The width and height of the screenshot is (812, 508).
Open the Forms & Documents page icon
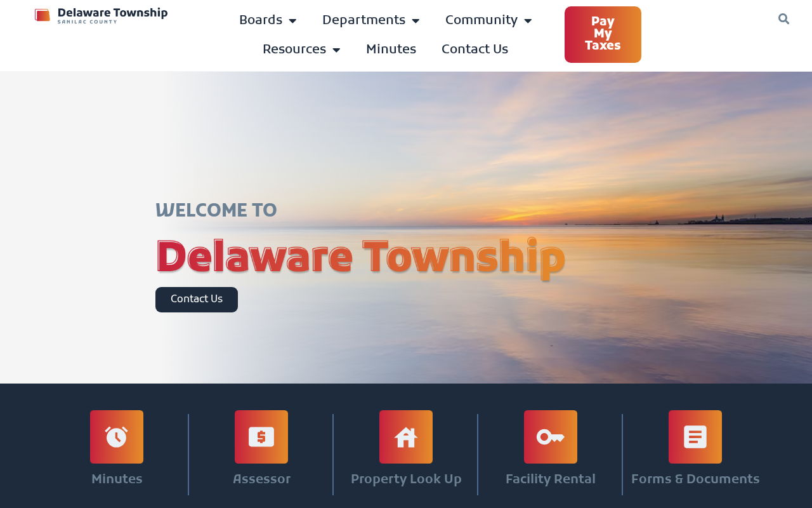click(x=695, y=437)
